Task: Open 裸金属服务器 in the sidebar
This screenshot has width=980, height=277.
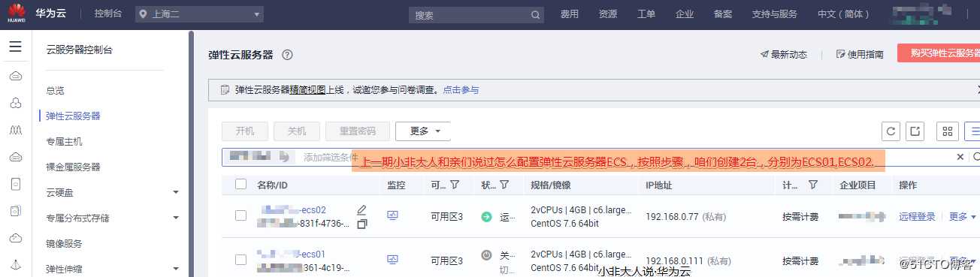Action: click(73, 167)
